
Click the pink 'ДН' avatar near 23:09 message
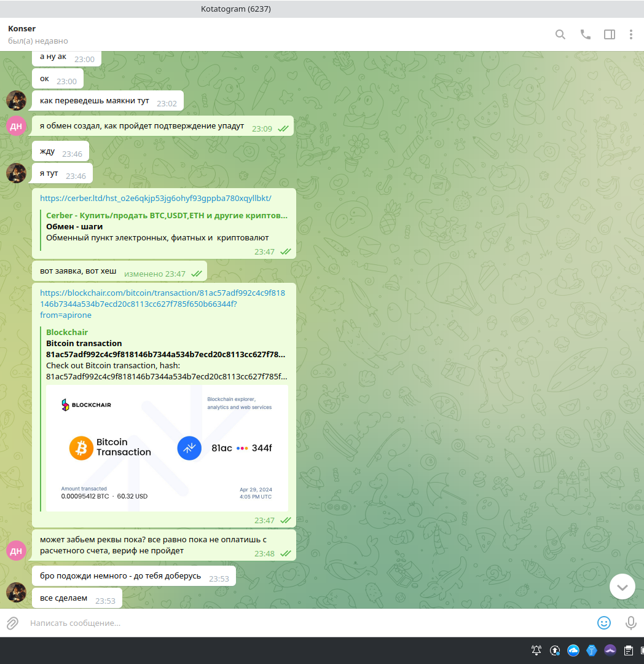tap(16, 126)
